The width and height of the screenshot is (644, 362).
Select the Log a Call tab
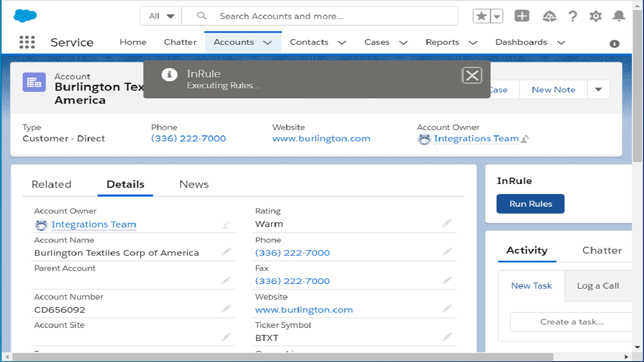pos(598,286)
